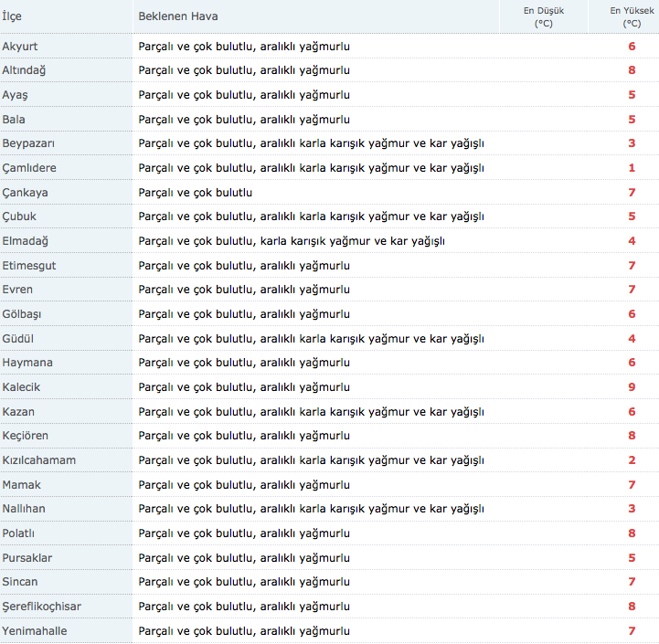Click the Etimesgut district name
Viewport: 659px width, 644px height.
[x=27, y=266]
